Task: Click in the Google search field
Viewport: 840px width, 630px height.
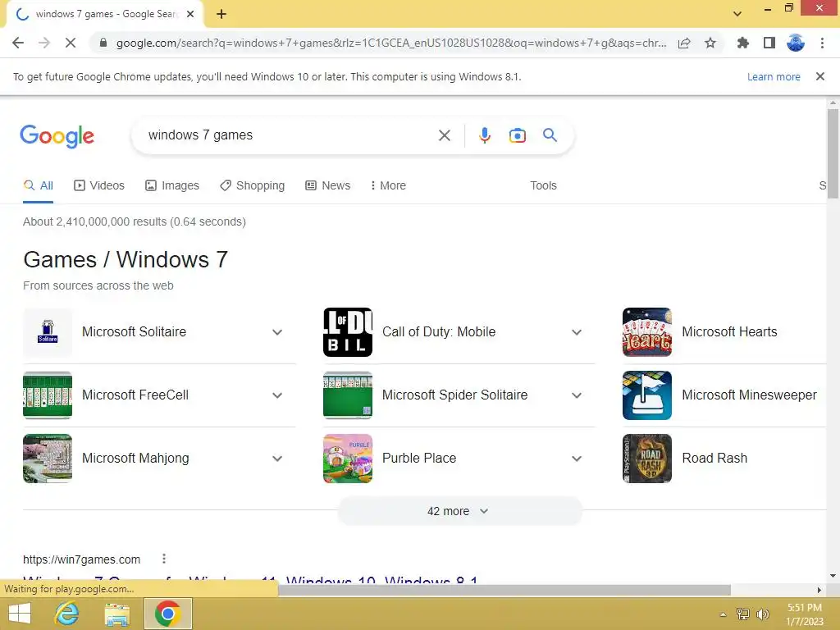Action: (x=290, y=135)
